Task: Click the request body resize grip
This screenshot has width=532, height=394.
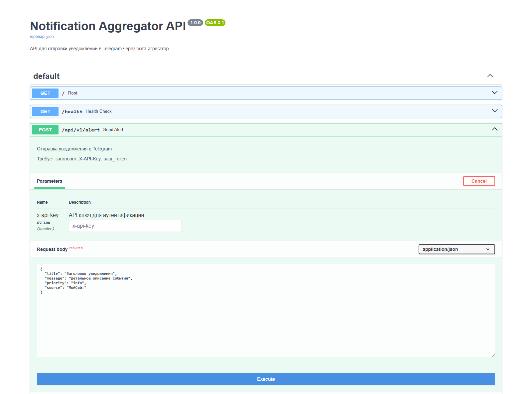Action: point(493,355)
